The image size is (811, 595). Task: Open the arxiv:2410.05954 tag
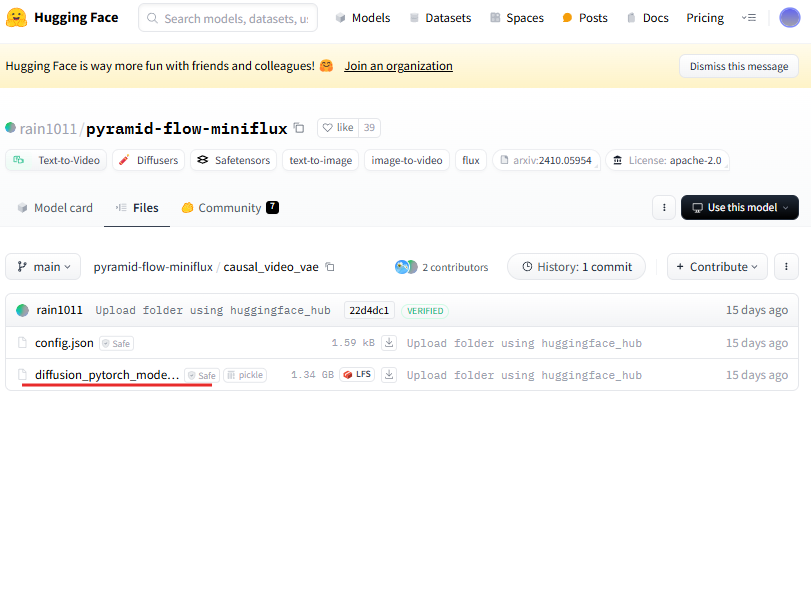click(546, 160)
